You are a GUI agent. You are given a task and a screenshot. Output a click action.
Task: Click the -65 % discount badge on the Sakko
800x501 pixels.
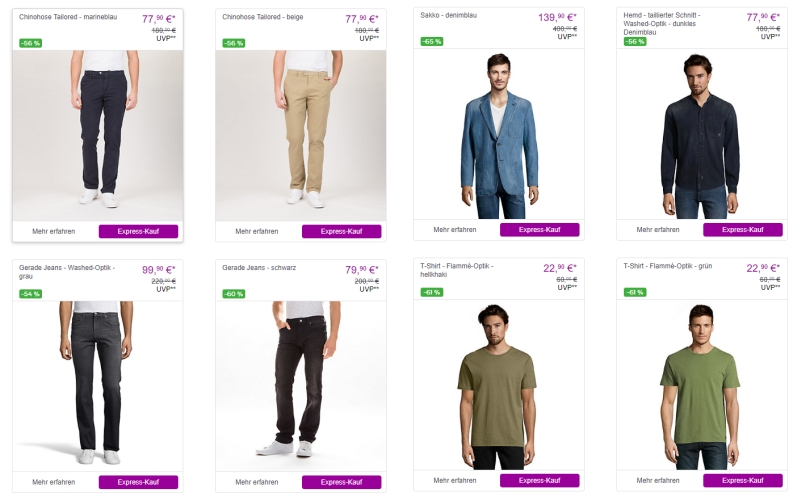pyautogui.click(x=432, y=42)
